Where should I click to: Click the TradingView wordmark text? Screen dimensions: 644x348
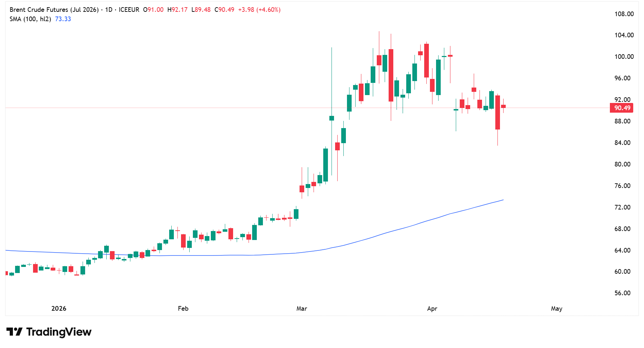[x=59, y=332]
